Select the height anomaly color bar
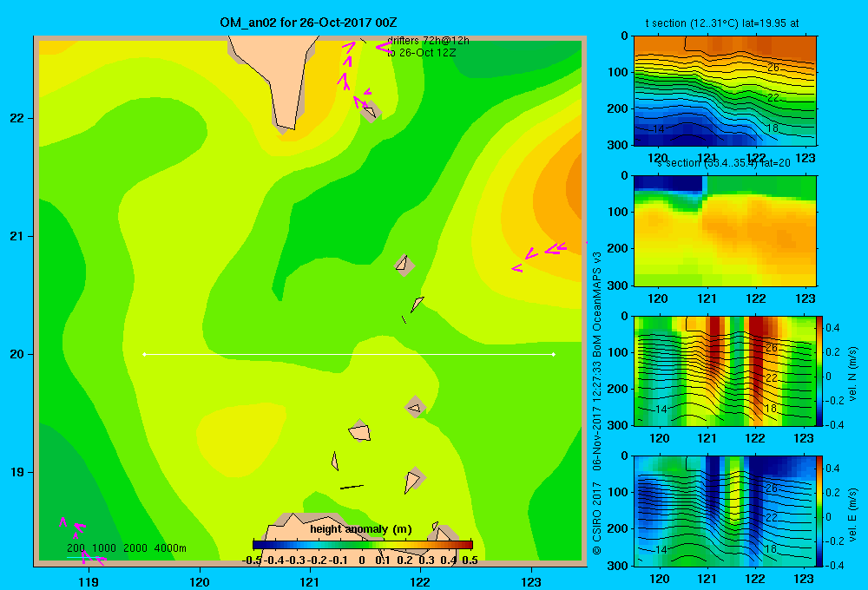Image resolution: width=868 pixels, height=590 pixels. [x=363, y=545]
